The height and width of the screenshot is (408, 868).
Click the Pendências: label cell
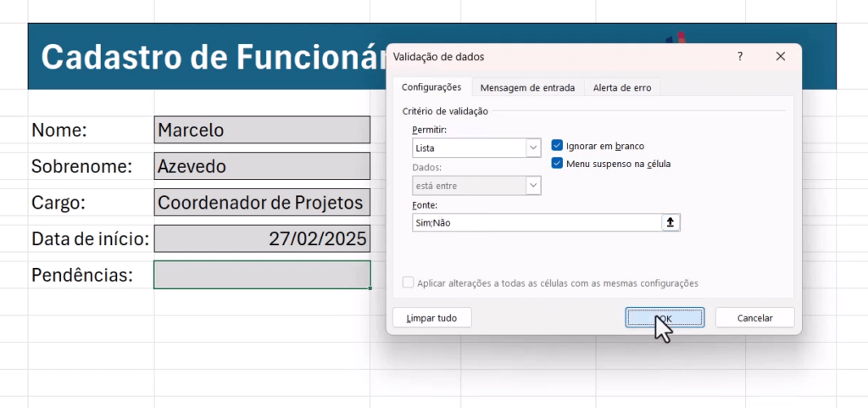pos(91,275)
